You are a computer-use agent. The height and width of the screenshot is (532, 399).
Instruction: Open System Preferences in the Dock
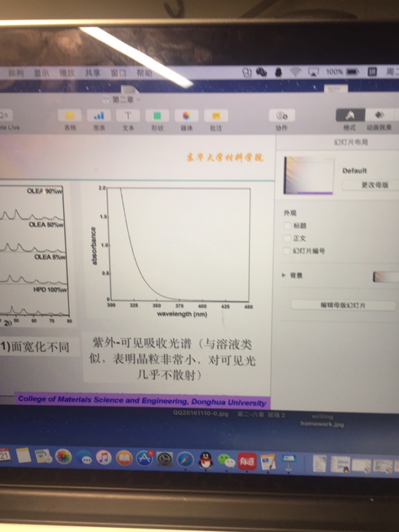pyautogui.click(x=164, y=459)
